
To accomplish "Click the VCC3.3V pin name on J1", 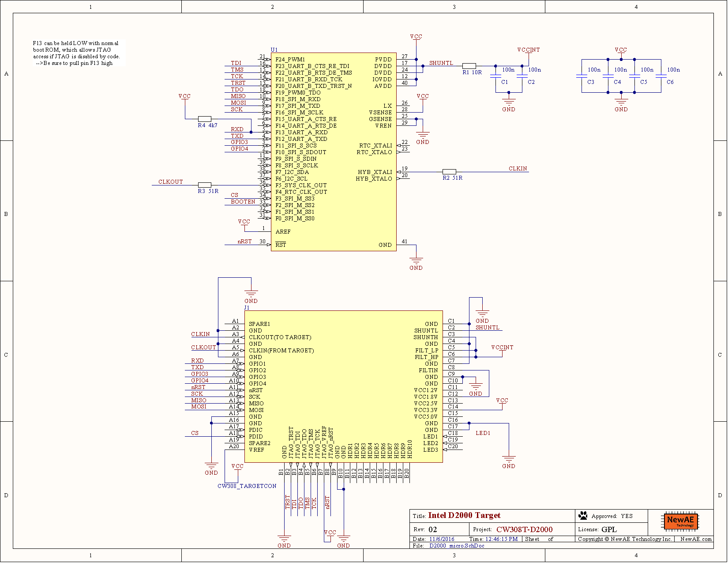I will pyautogui.click(x=426, y=410).
